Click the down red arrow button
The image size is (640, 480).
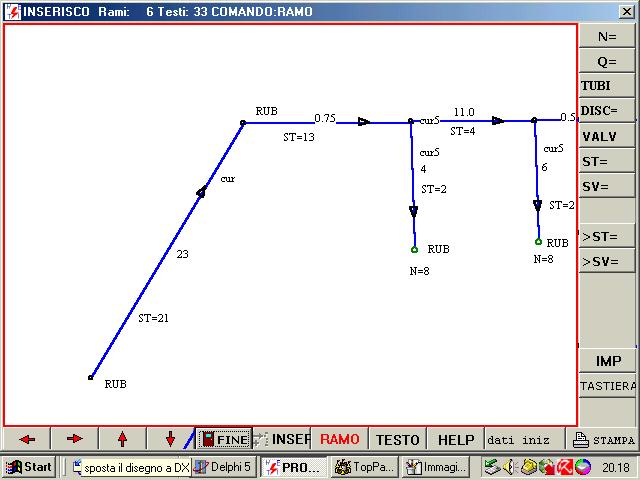[x=170, y=439]
